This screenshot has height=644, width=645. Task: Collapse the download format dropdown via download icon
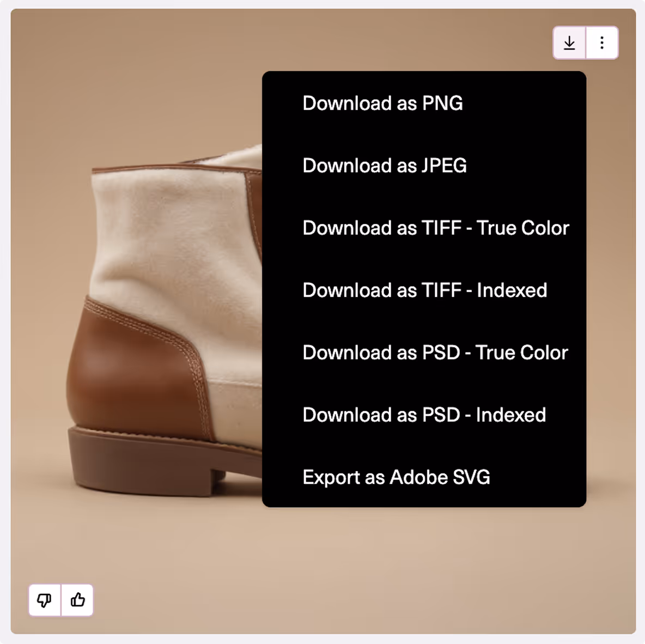tap(569, 43)
